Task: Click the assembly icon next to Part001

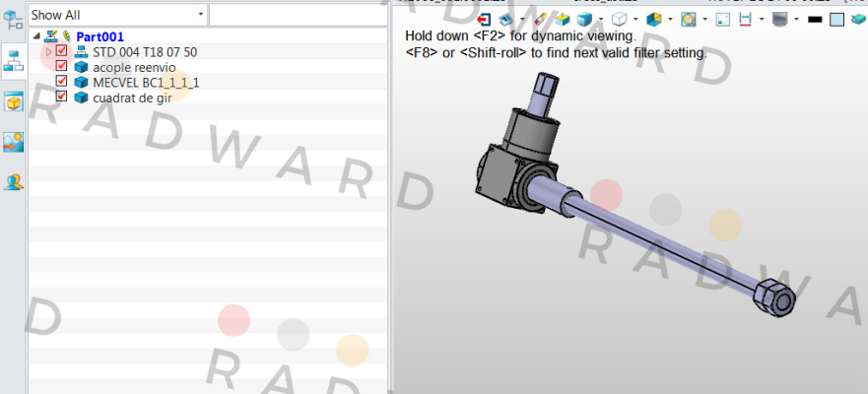Action: [x=51, y=36]
